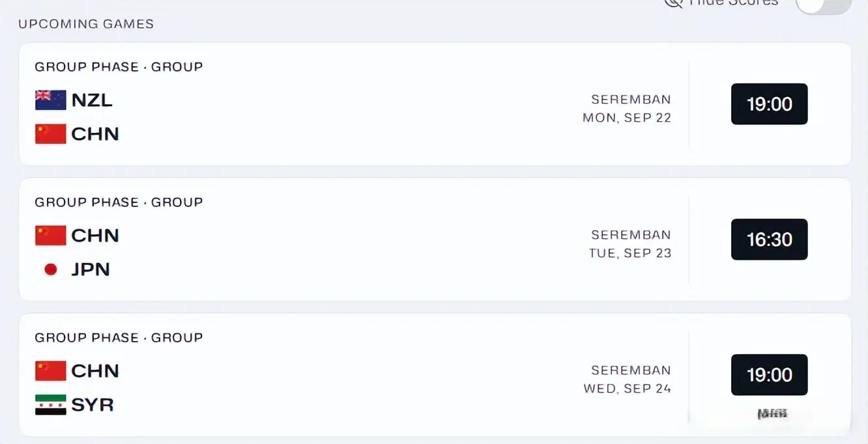Screen dimensions: 868x444
Task: Click the Upcoming Games heading
Action: (x=86, y=24)
